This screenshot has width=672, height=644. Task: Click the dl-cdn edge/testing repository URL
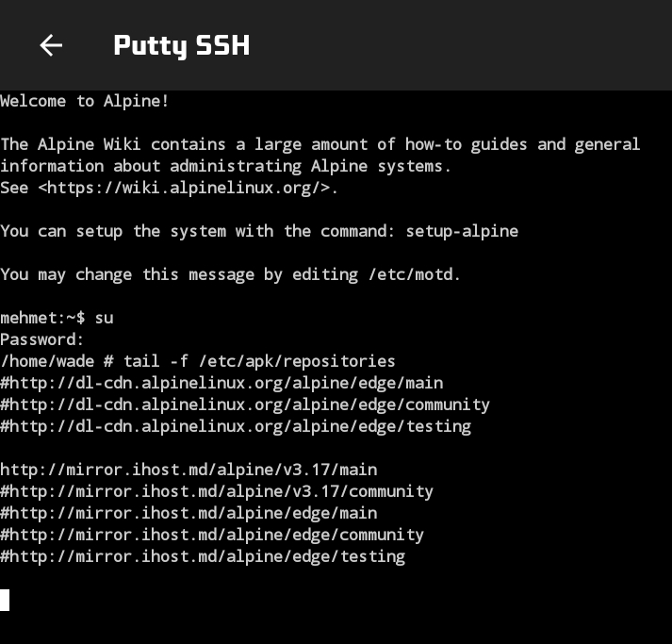pyautogui.click(x=236, y=426)
